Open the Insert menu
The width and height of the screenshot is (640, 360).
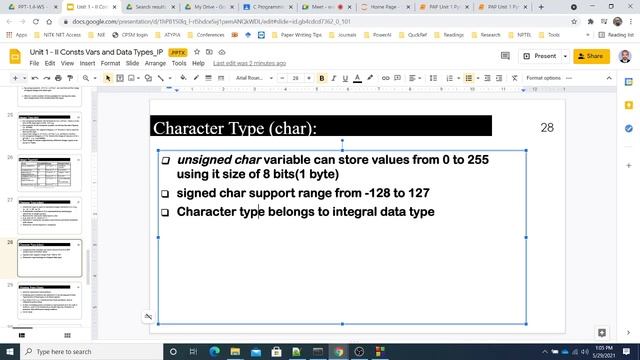(87, 63)
